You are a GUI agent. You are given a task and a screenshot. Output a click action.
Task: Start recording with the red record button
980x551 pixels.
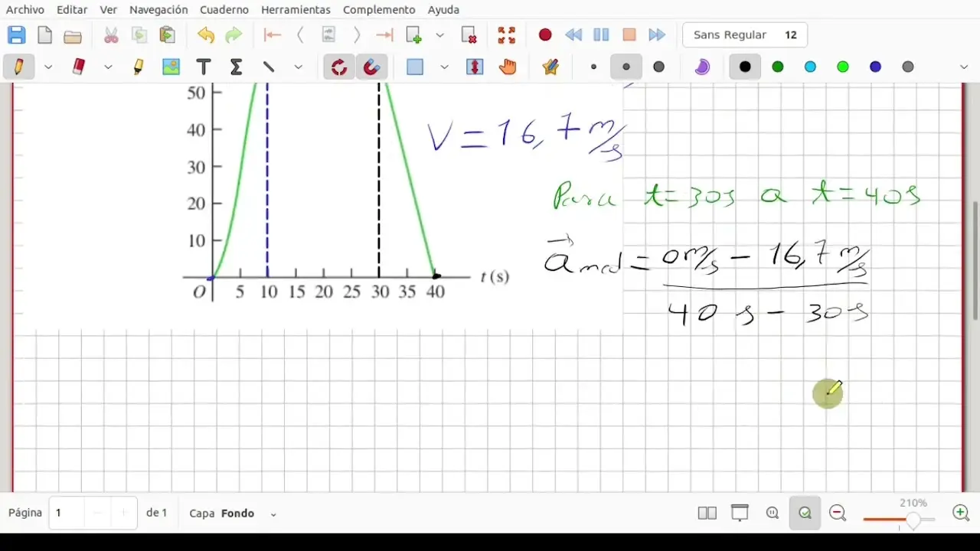coord(545,34)
